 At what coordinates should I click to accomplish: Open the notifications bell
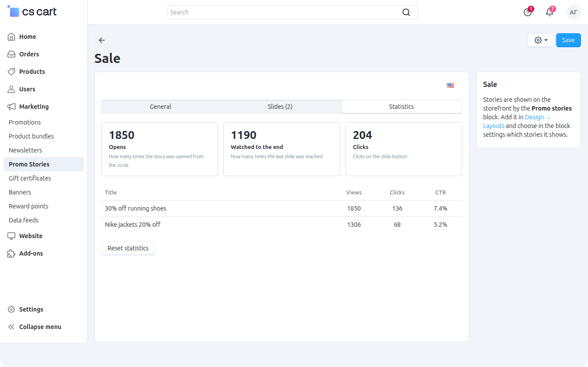click(550, 12)
